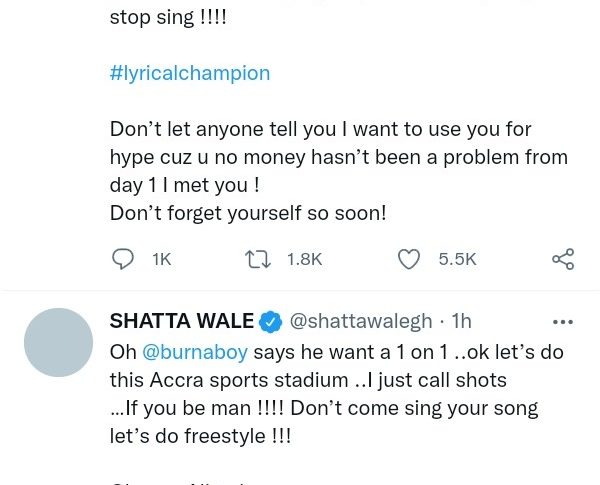Click the retweet arrows icon
The image size is (600, 485).
[x=258, y=259]
